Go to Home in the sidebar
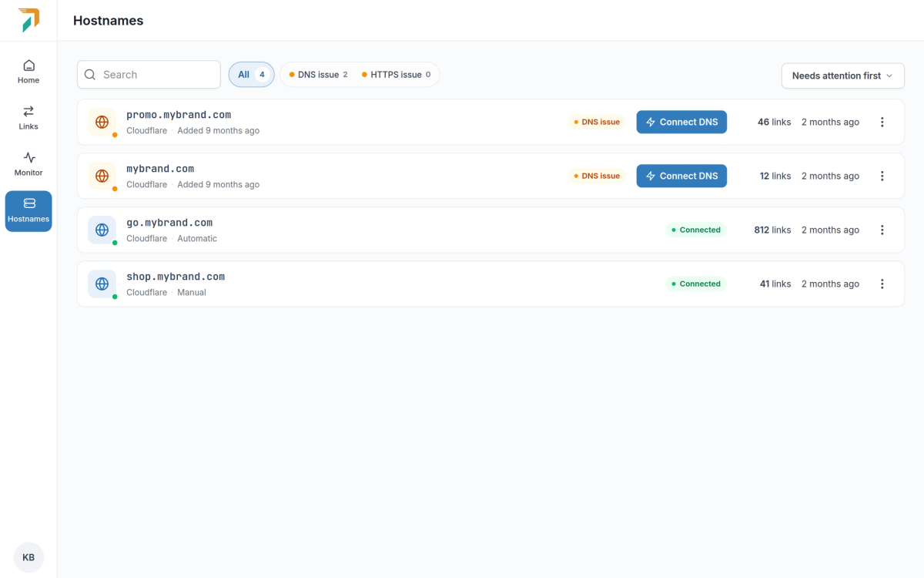The image size is (924, 578). click(28, 72)
